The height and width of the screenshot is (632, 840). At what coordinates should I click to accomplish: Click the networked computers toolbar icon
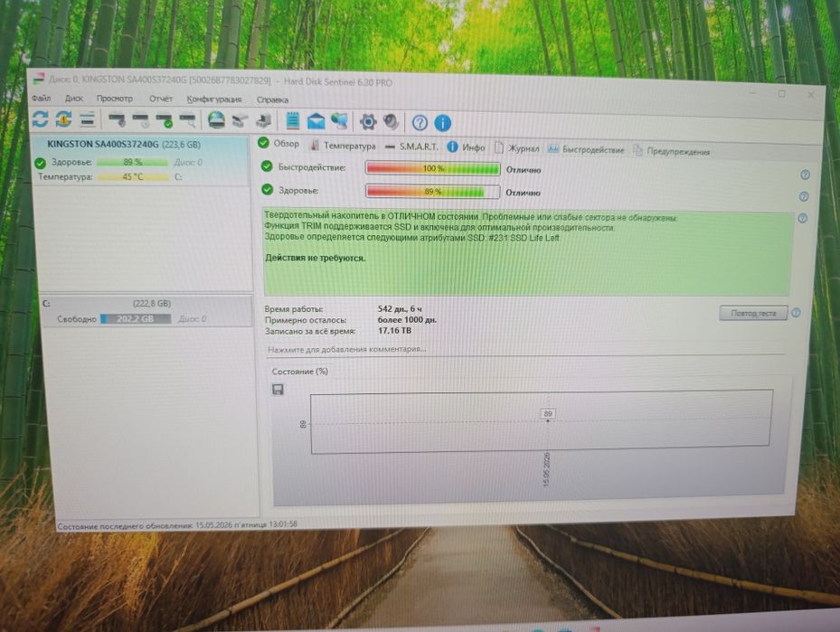[340, 121]
